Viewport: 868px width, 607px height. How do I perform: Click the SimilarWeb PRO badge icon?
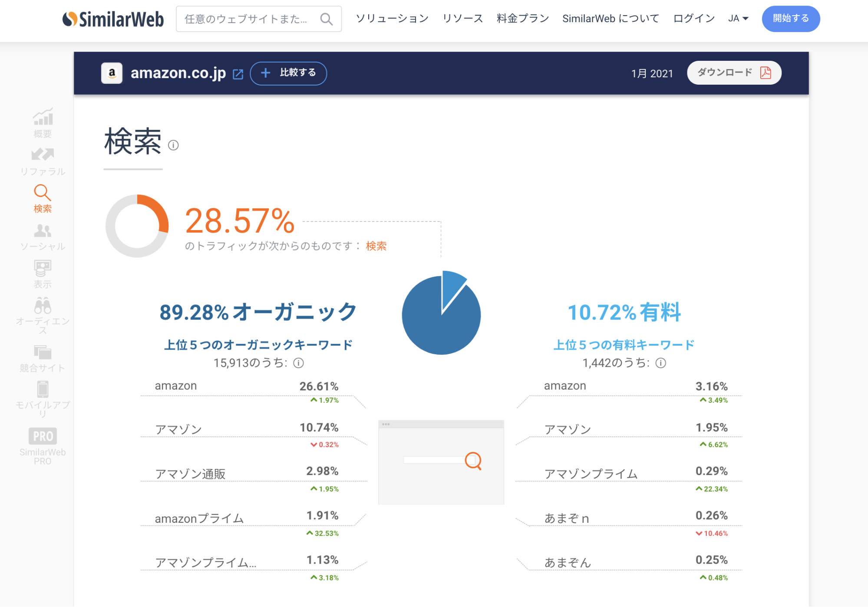pyautogui.click(x=43, y=436)
